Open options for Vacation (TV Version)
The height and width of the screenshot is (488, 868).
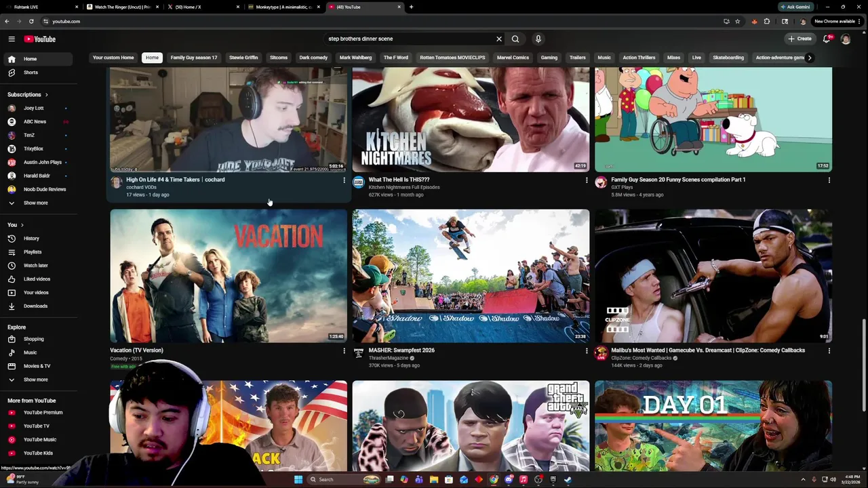pyautogui.click(x=344, y=351)
